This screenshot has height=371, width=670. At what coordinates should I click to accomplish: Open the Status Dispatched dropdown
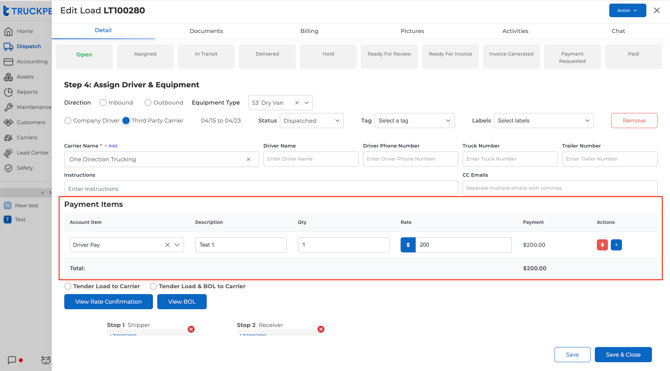pyautogui.click(x=311, y=121)
